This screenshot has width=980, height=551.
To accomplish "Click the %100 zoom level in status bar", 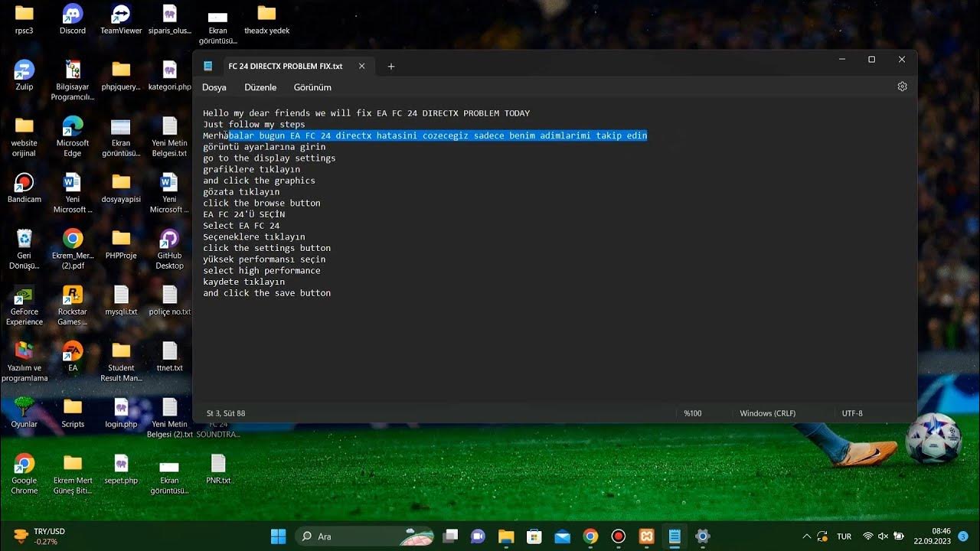I will pos(692,413).
